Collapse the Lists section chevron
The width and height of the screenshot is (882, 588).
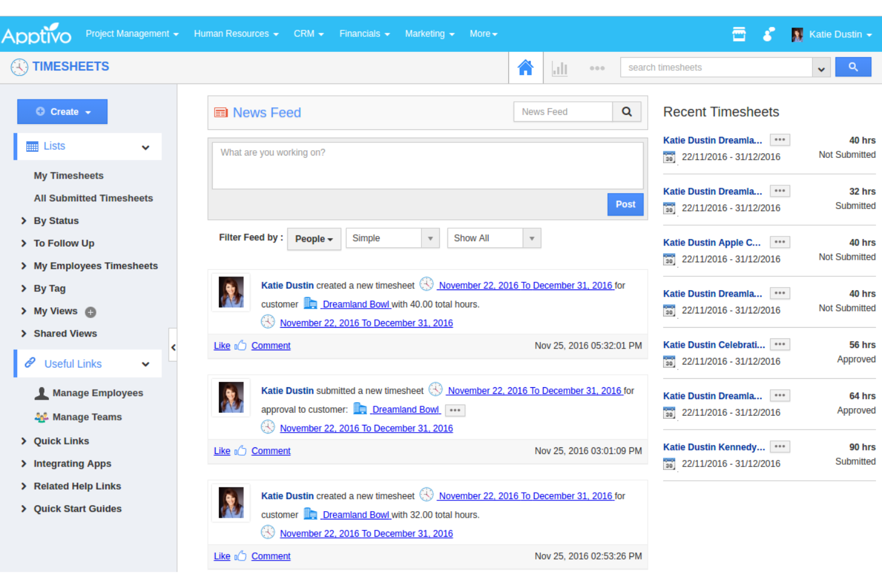coord(146,147)
